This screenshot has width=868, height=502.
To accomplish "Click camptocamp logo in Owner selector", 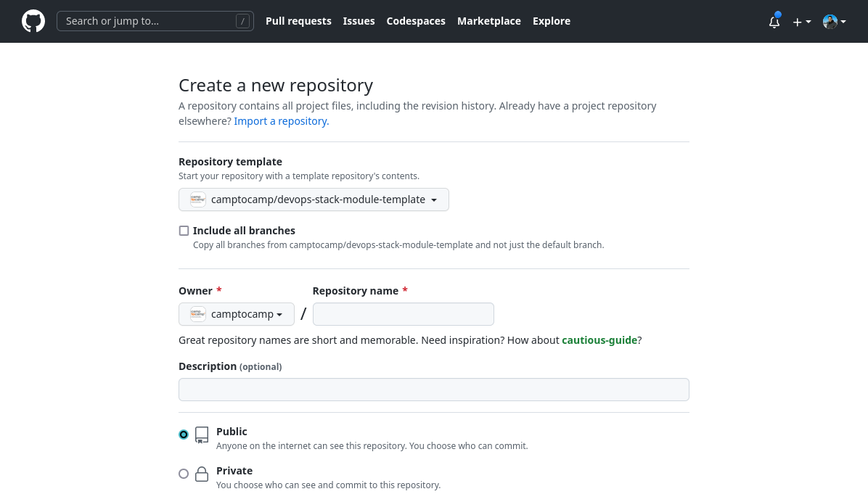I will [197, 314].
